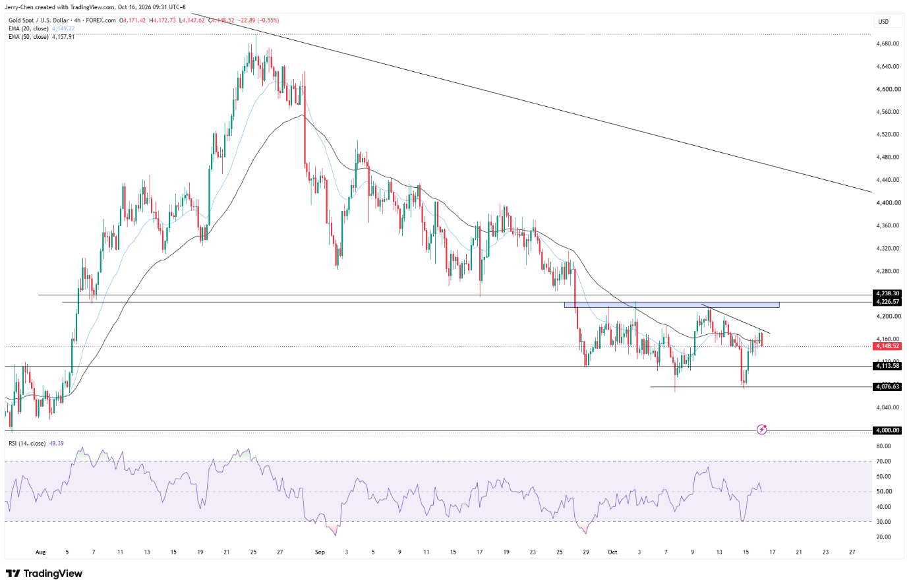
Task: Select the 4,226.57 price level label
Action: (888, 302)
